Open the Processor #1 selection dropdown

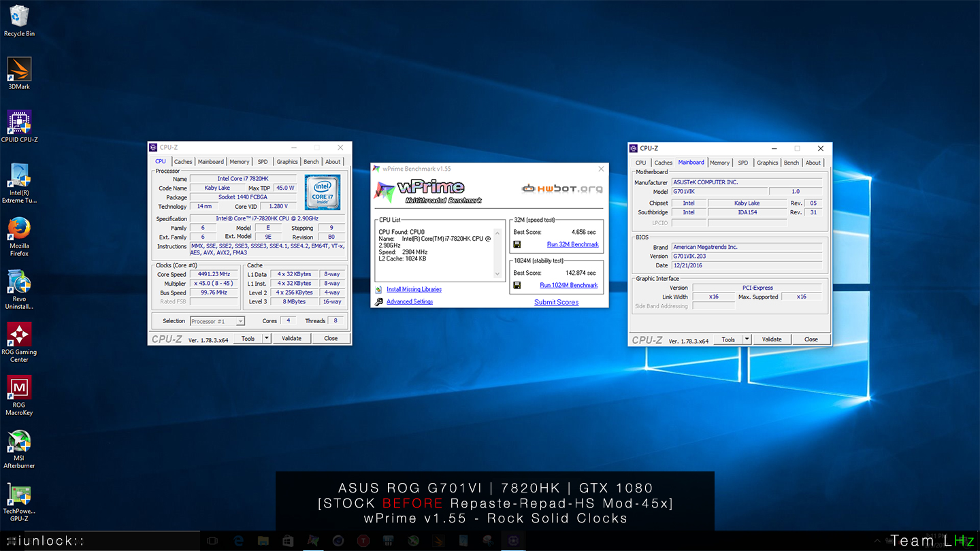point(217,321)
